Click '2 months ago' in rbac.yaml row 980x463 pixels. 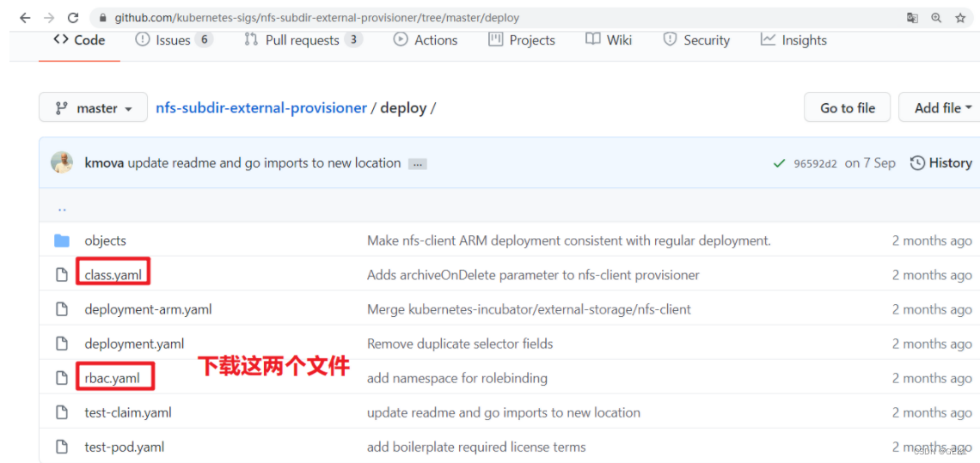pos(932,378)
